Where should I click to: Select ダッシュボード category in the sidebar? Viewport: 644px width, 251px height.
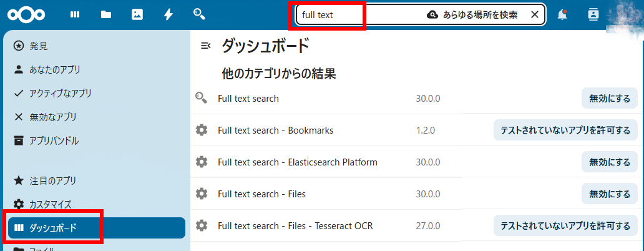tap(97, 228)
